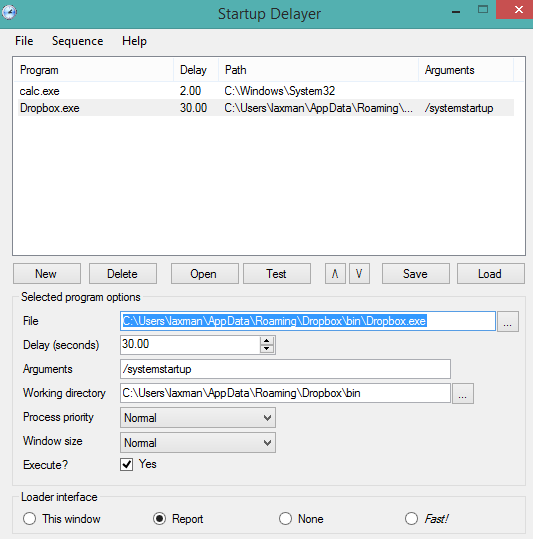Browse for file using the ellipsis button next to File
Screen dimensions: 533x539
(x=508, y=321)
